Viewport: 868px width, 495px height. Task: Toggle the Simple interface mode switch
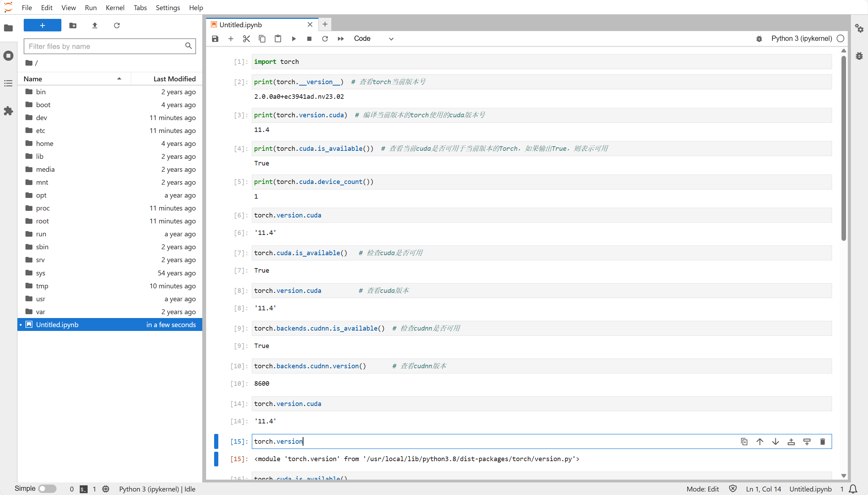point(47,489)
